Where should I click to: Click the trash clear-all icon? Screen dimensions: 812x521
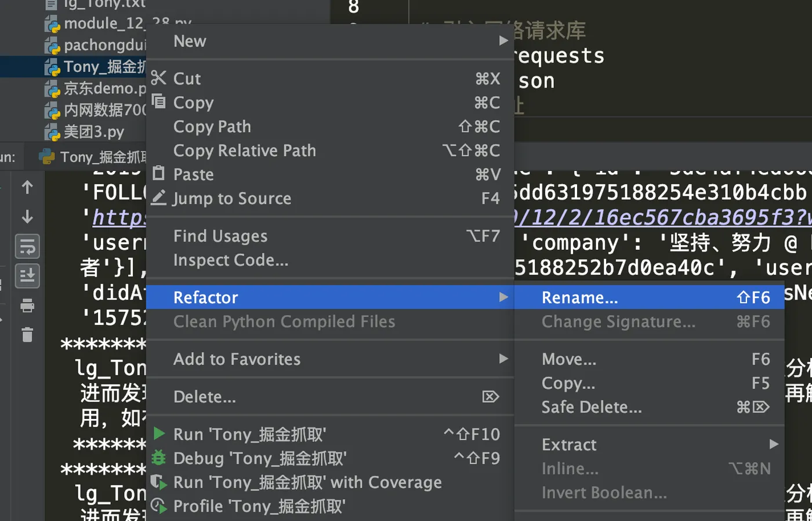click(27, 334)
